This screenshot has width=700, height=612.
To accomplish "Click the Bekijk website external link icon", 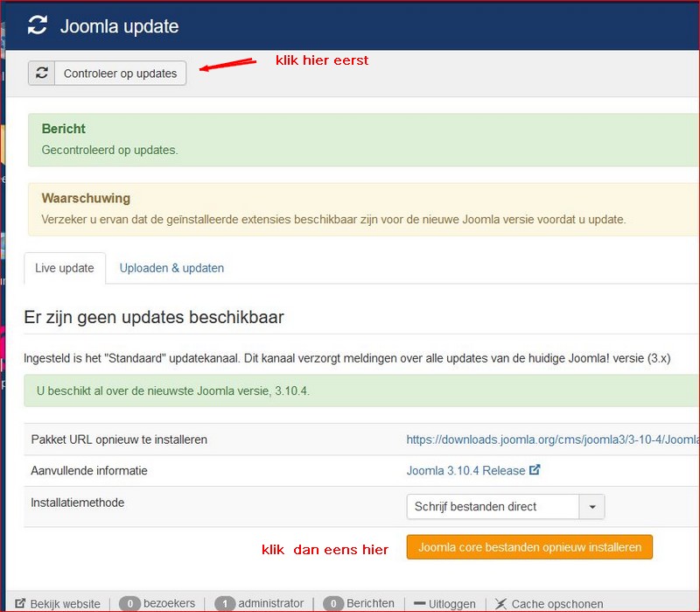I will pyautogui.click(x=20, y=603).
